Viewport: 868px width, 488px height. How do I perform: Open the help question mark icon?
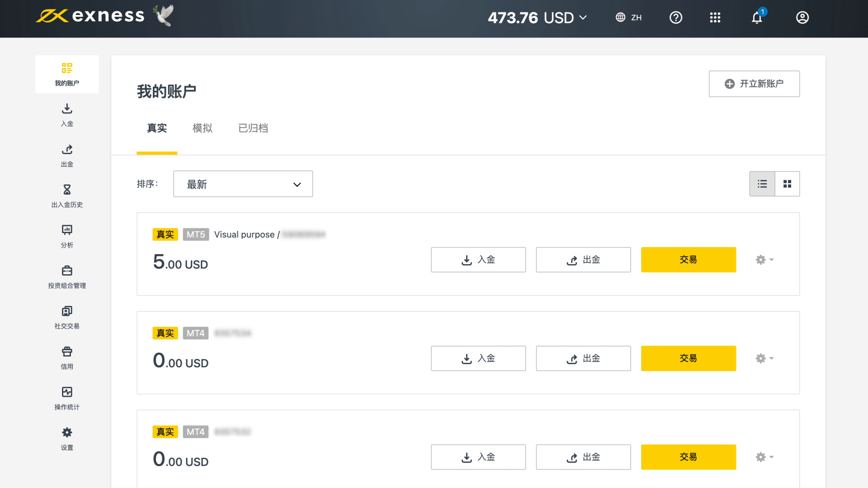pyautogui.click(x=676, y=18)
